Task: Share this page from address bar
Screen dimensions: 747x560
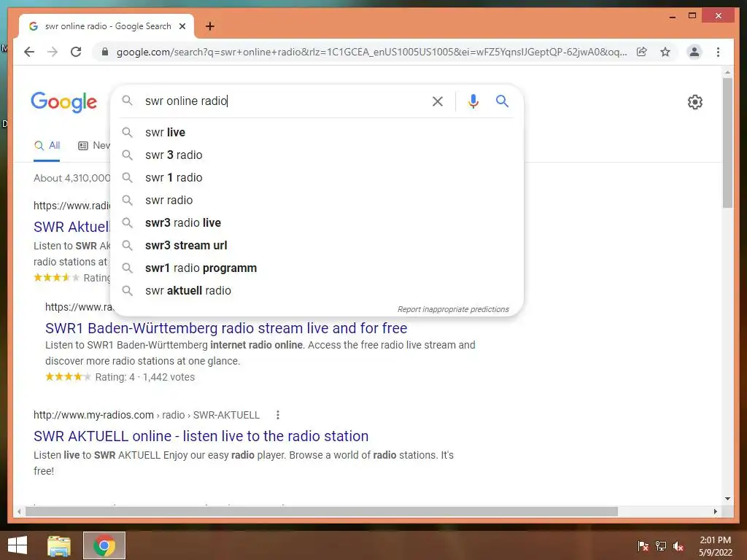Action: pyautogui.click(x=642, y=52)
